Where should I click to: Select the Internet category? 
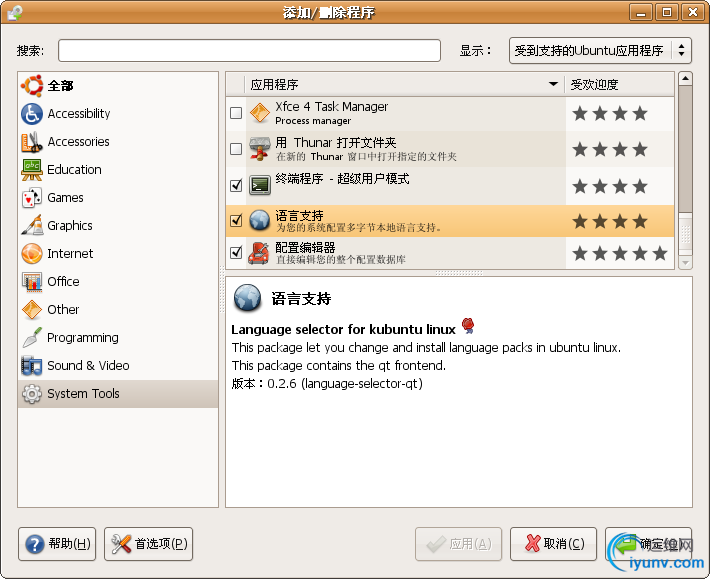coord(118,254)
